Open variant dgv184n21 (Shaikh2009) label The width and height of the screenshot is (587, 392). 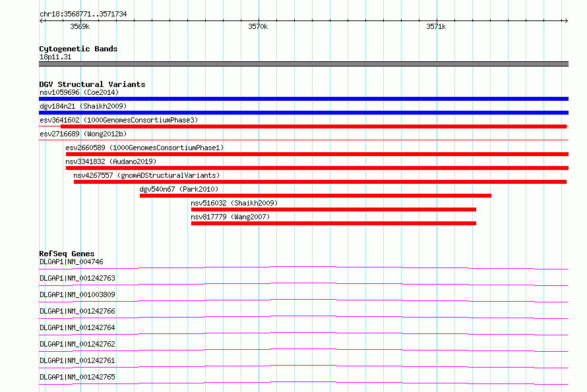click(83, 106)
